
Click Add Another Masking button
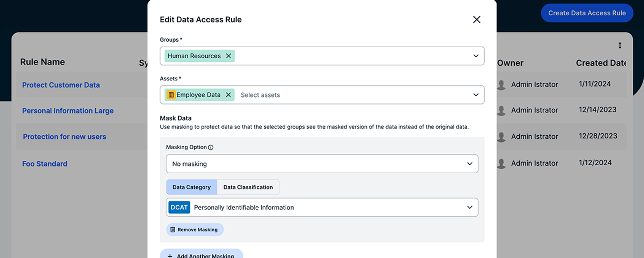pyautogui.click(x=201, y=254)
